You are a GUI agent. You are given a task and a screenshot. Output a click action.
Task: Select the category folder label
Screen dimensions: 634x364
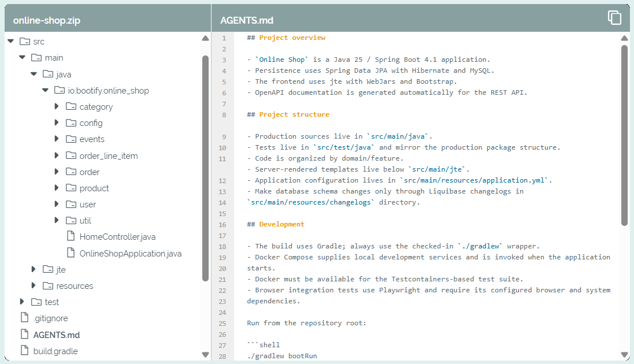pos(97,107)
